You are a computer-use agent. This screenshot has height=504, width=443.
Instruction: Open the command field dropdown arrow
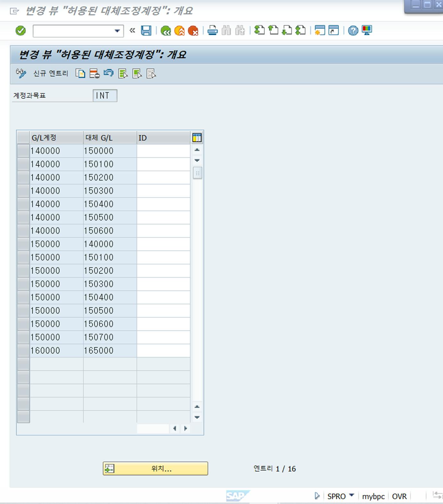[x=117, y=31]
